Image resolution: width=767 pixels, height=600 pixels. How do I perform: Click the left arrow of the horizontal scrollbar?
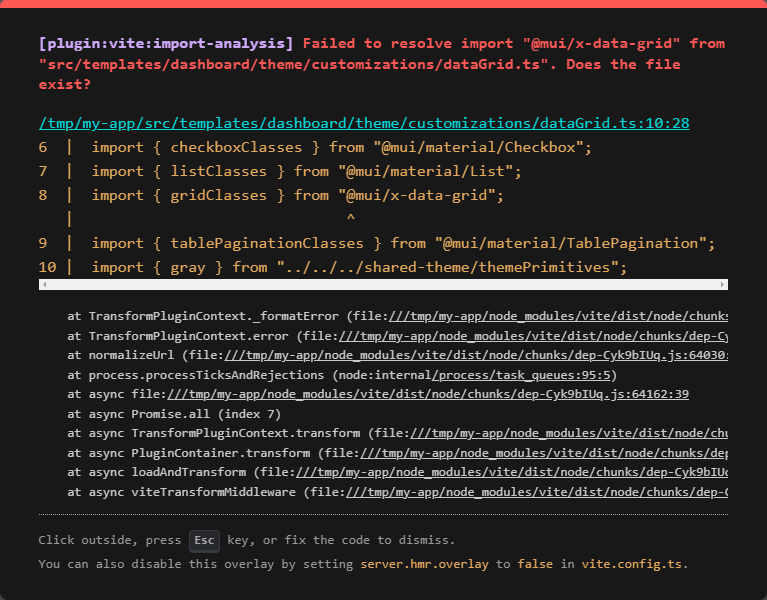(x=45, y=285)
